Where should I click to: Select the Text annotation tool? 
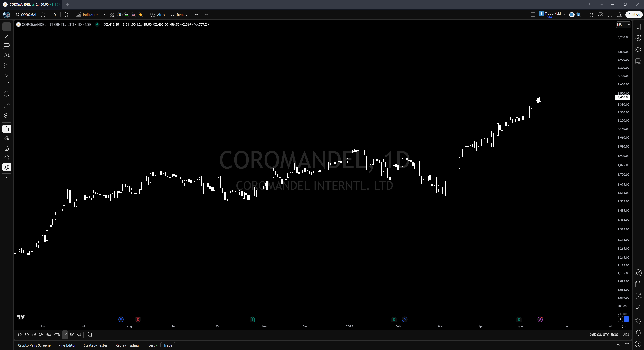7,84
